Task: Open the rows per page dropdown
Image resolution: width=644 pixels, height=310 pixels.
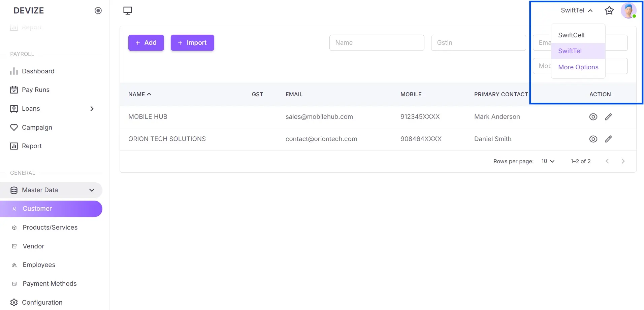Action: [x=548, y=161]
